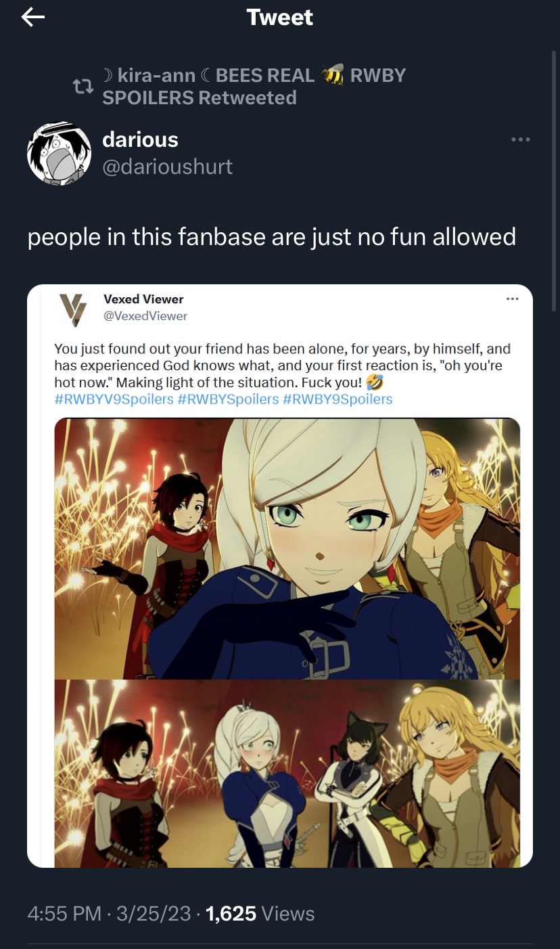Screen dimensions: 560x949
Task: Tap the Vexed Viewer display name
Action: (143, 299)
